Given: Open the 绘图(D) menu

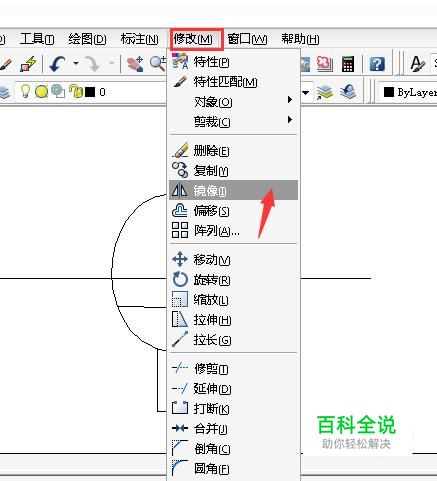Looking at the screenshot, I should [x=87, y=39].
